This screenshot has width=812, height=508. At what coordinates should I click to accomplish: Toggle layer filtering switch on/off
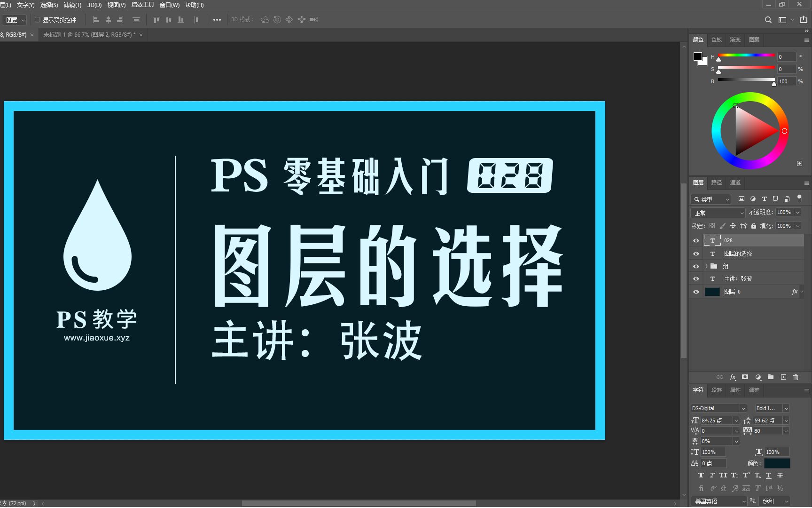click(x=799, y=198)
